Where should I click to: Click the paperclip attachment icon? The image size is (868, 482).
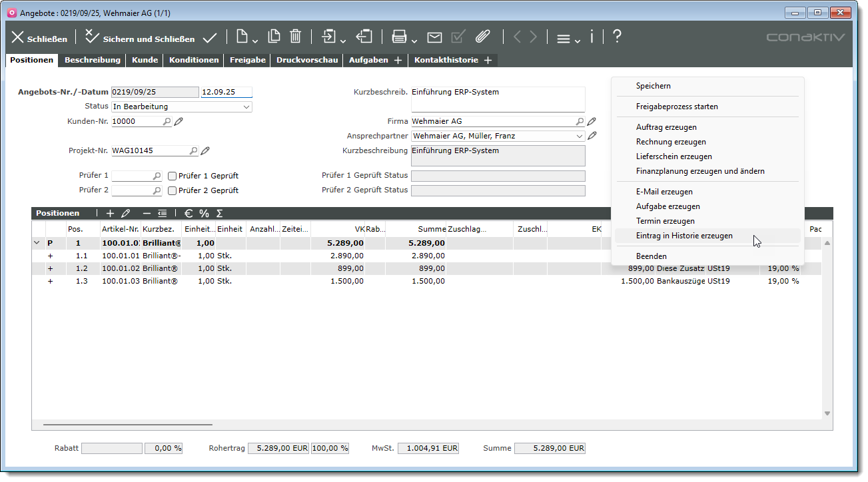482,37
